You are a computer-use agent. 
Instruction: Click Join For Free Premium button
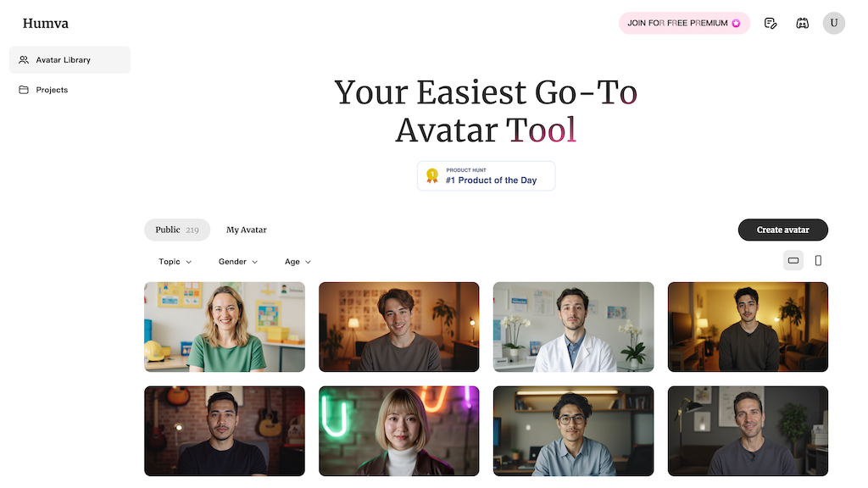(684, 23)
